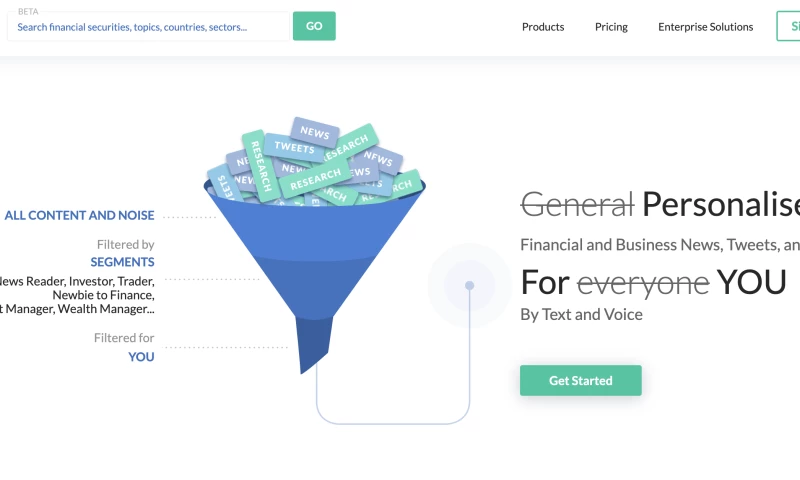
Task: Go to the Pricing page
Action: tap(611, 27)
